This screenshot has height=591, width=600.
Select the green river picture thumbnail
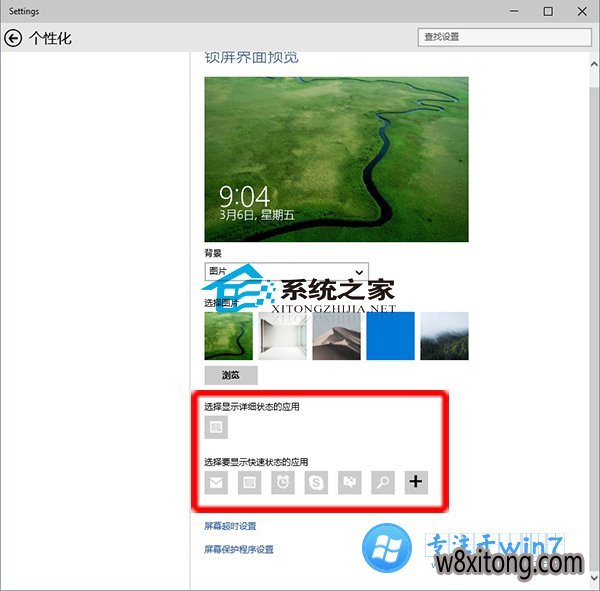pos(228,336)
